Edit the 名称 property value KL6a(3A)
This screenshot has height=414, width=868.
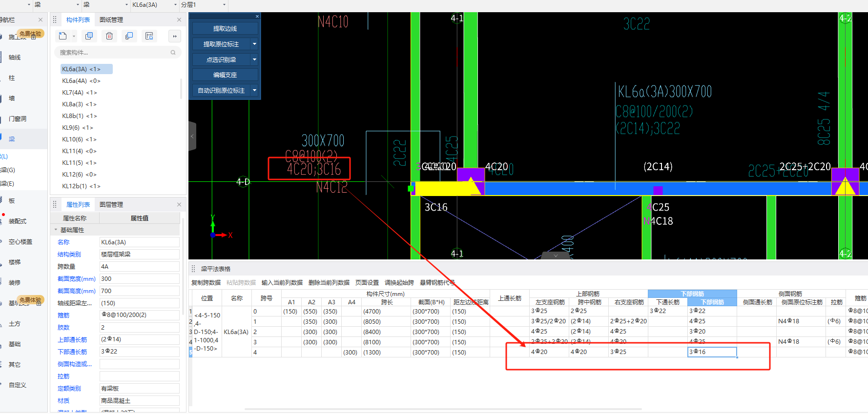140,242
